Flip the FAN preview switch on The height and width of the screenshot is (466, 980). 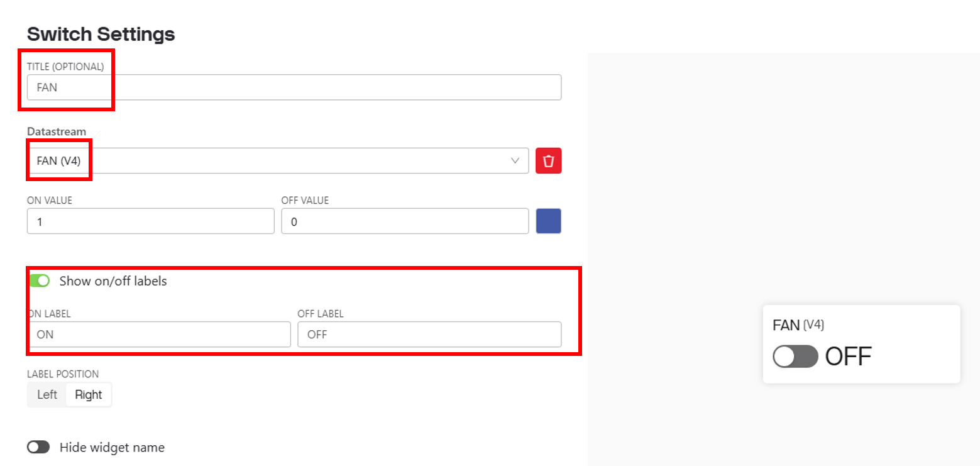coord(795,357)
